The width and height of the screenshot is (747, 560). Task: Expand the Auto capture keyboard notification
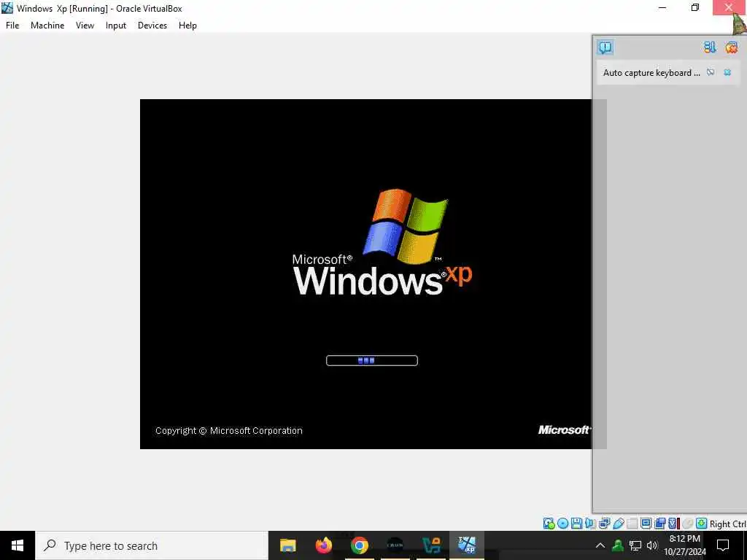click(651, 72)
